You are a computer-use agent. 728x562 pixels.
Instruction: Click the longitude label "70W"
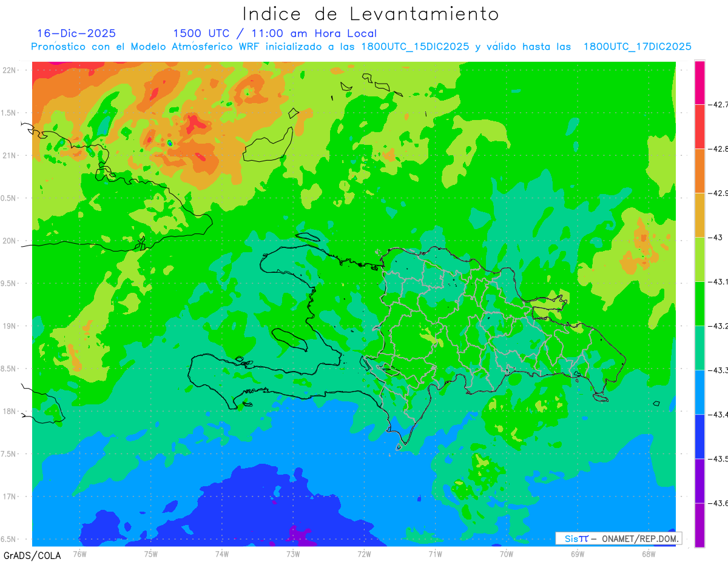[x=507, y=554]
